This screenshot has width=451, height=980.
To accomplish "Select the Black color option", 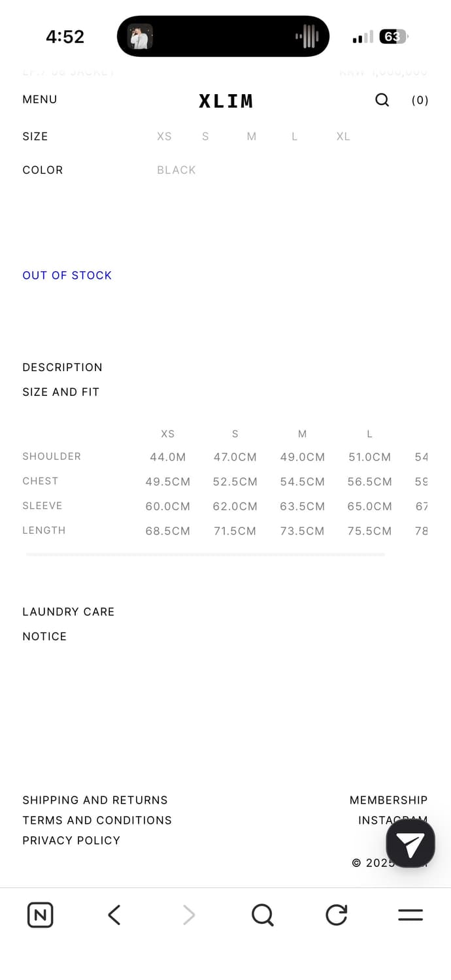I will click(x=176, y=170).
